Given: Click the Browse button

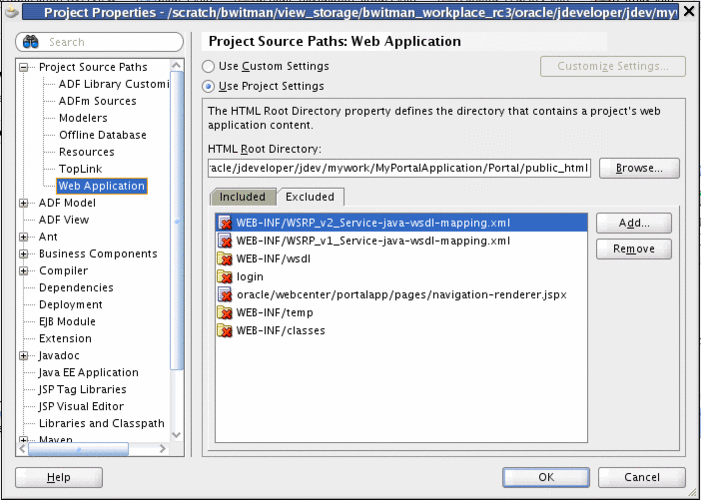Looking at the screenshot, I should click(639, 169).
